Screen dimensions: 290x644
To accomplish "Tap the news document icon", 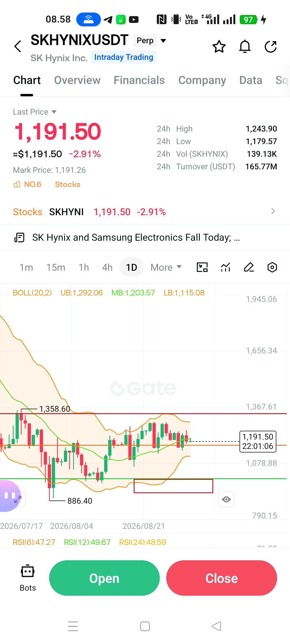I will point(19,237).
